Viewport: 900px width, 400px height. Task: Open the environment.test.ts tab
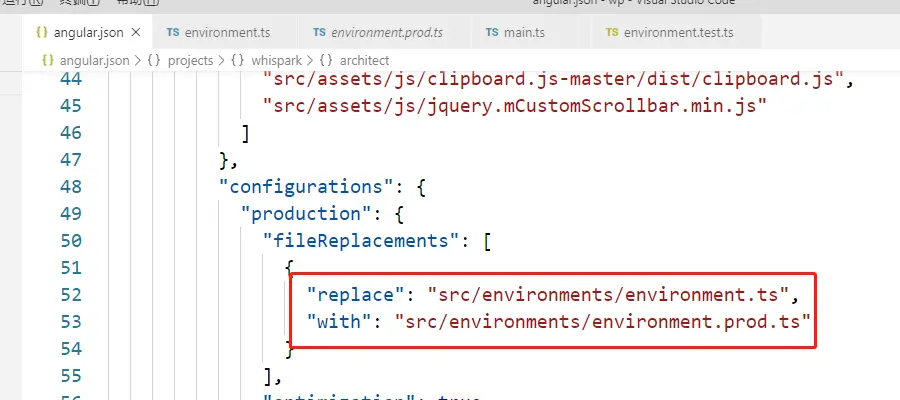(676, 32)
